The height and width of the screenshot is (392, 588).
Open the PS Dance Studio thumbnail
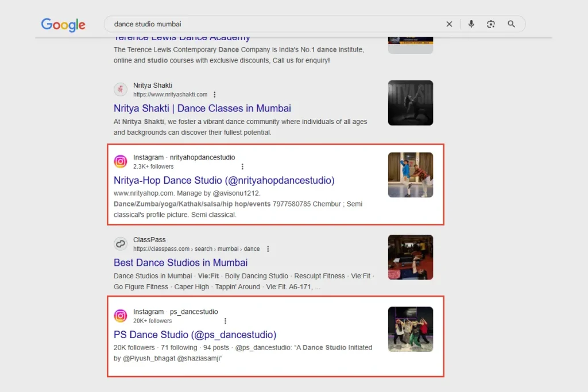410,329
